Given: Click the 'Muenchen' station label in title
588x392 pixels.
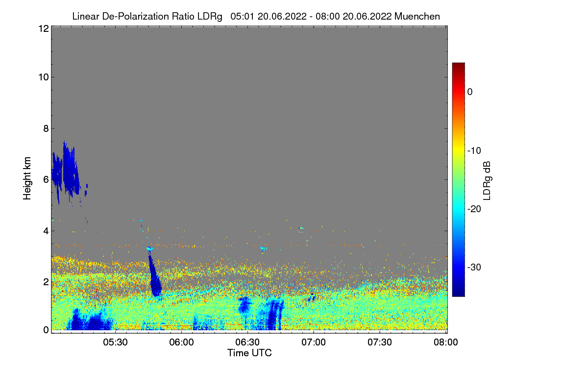Looking at the screenshot, I should 417,16.
